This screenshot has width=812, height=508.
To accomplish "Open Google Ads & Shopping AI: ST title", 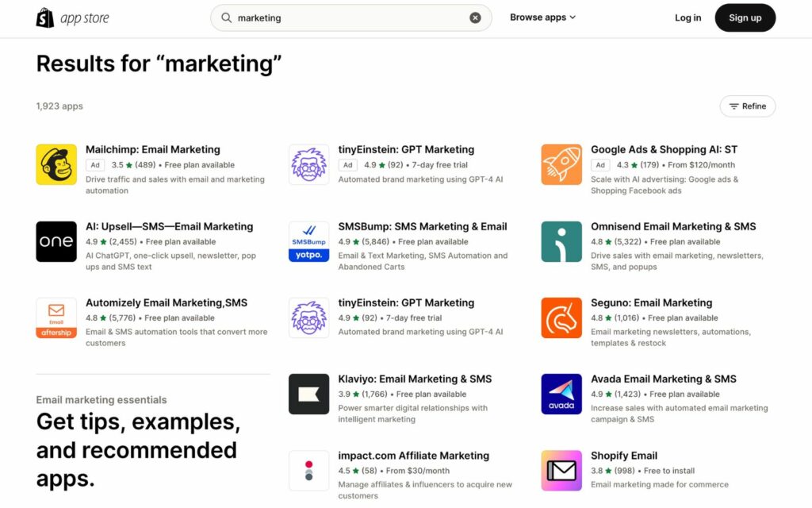I will 664,150.
